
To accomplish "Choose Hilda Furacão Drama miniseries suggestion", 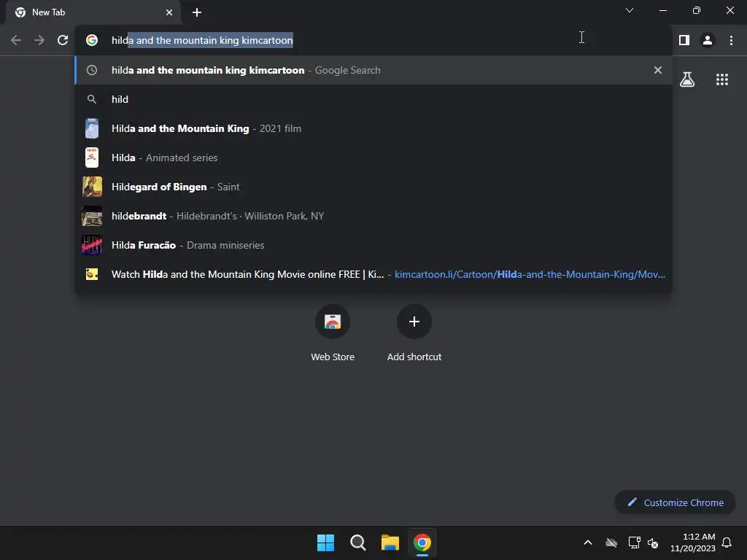I will [x=373, y=245].
